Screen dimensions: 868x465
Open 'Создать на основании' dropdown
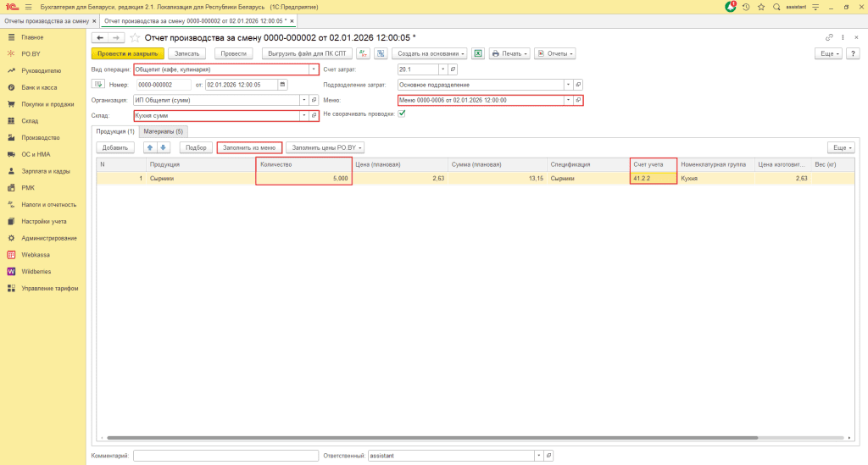pyautogui.click(x=429, y=53)
